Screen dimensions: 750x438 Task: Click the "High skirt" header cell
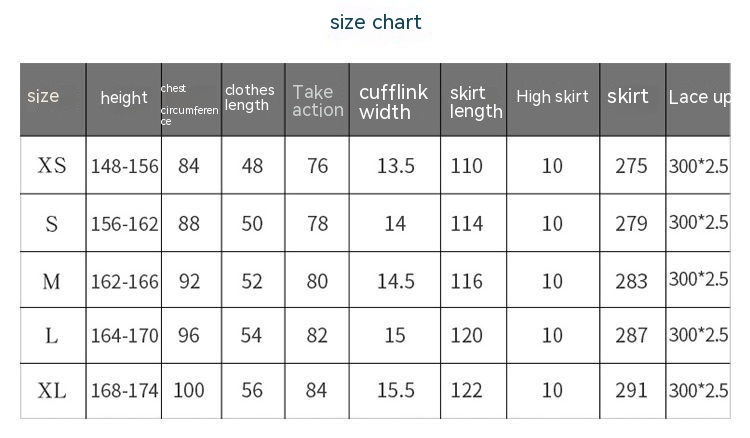tap(552, 97)
